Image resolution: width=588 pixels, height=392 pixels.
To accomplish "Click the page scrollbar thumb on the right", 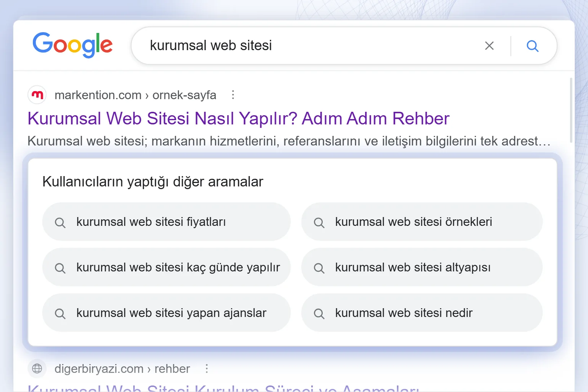I will click(x=571, y=110).
